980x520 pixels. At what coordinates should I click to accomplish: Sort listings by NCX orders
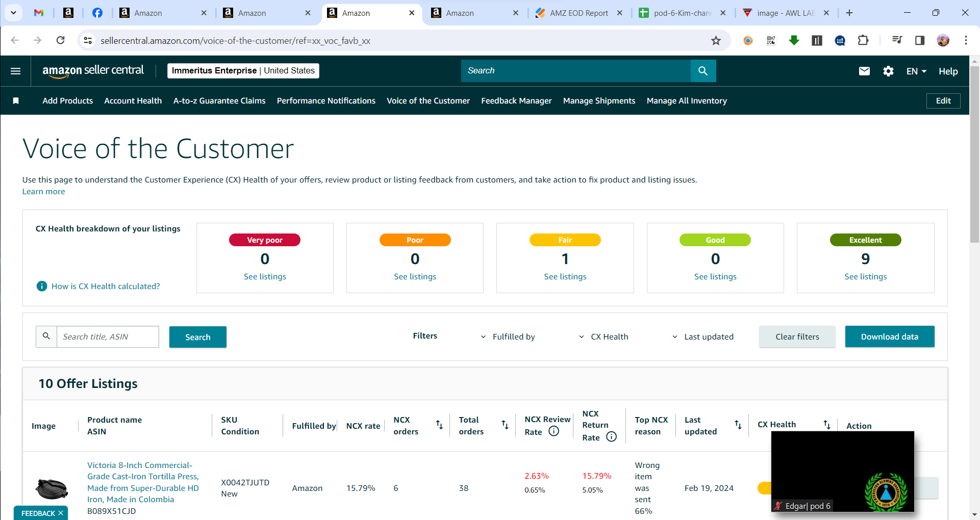pyautogui.click(x=439, y=425)
